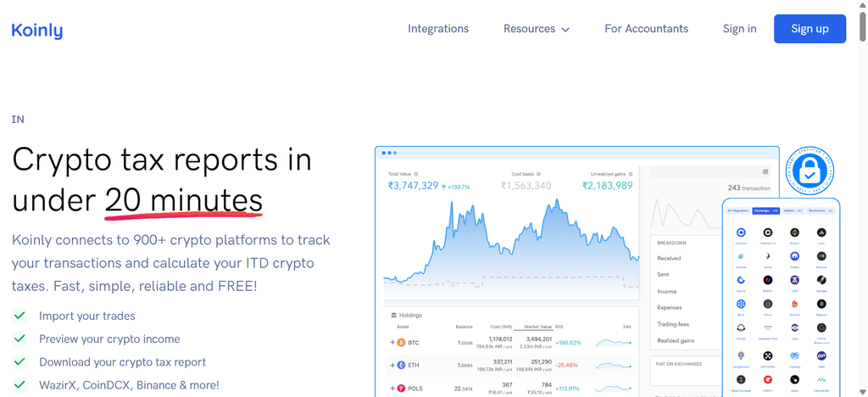Click the checkmark beside Import your trades
The width and height of the screenshot is (868, 397).
click(x=19, y=316)
